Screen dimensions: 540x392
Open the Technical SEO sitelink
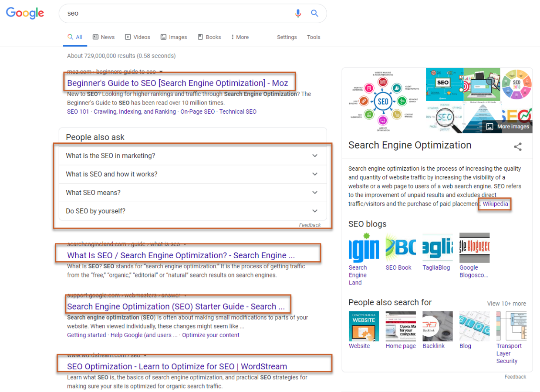point(238,112)
